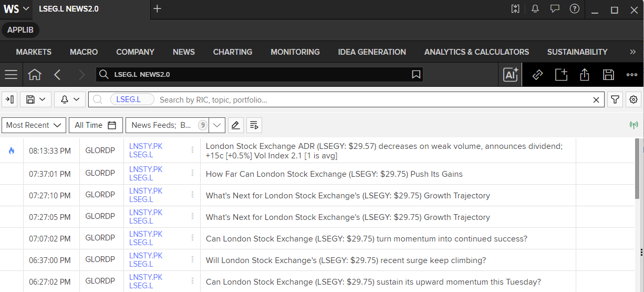Open notifications bell in title bar
The height and width of the screenshot is (292, 644).
click(x=535, y=9)
